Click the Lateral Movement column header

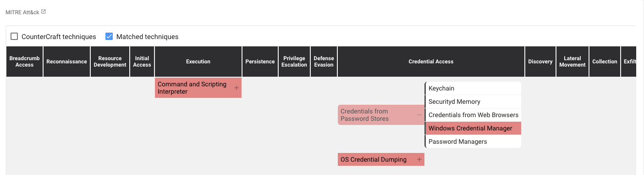[x=572, y=62]
